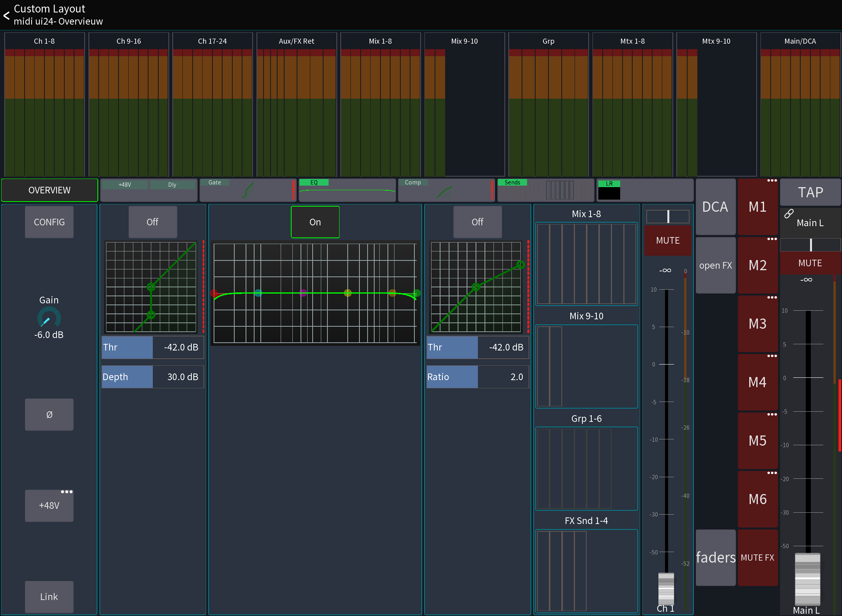The height and width of the screenshot is (616, 842).
Task: Open the CONFIG panel
Action: [49, 222]
